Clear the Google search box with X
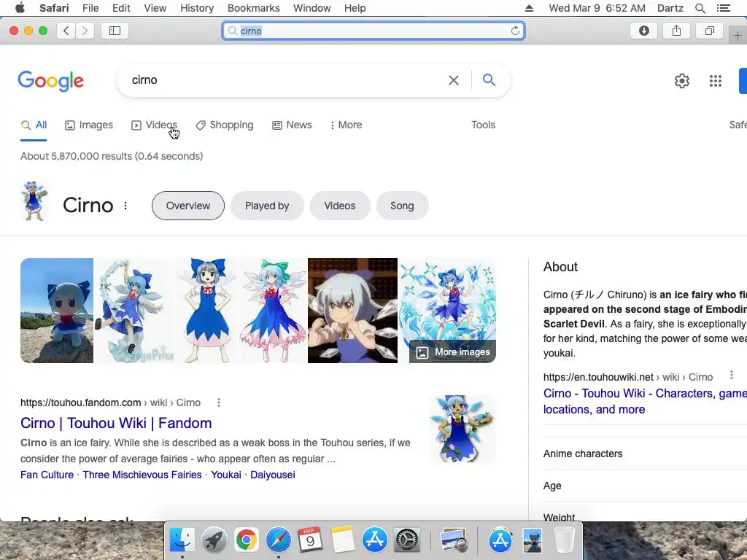The height and width of the screenshot is (560, 747). [x=454, y=80]
